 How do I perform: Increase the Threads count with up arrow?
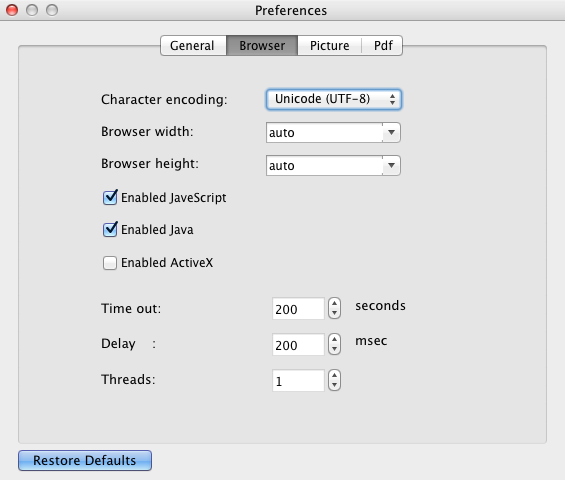(x=334, y=375)
